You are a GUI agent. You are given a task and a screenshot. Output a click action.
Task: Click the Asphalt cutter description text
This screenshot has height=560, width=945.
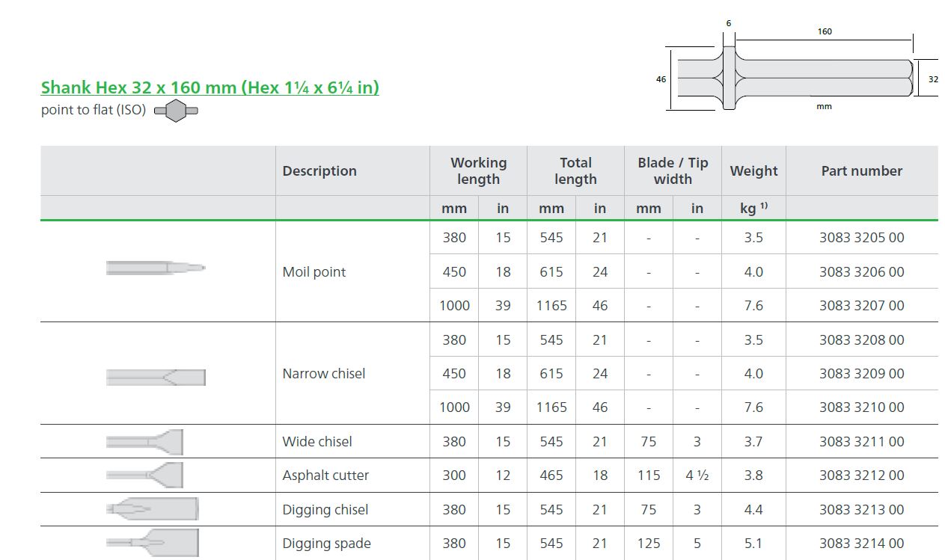pos(325,476)
